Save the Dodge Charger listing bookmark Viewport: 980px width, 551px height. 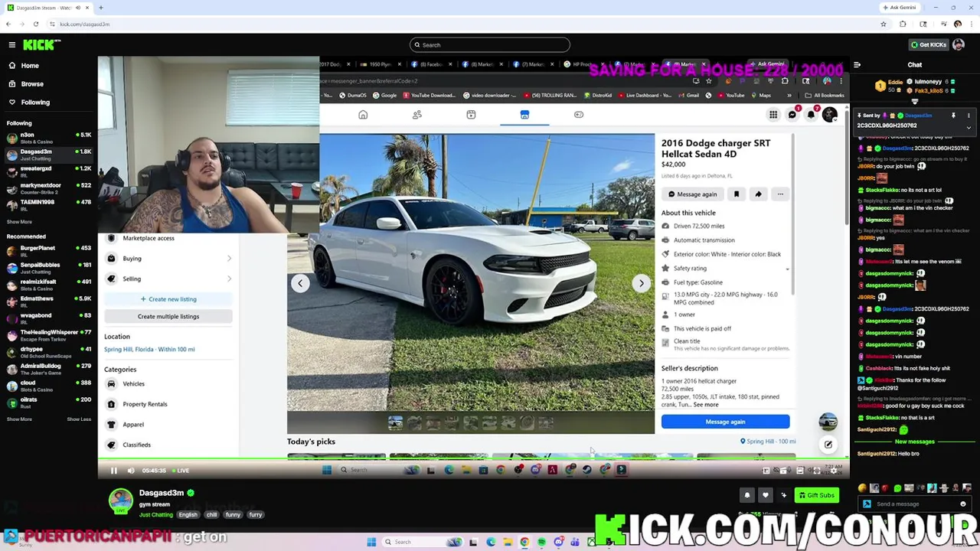pyautogui.click(x=737, y=194)
